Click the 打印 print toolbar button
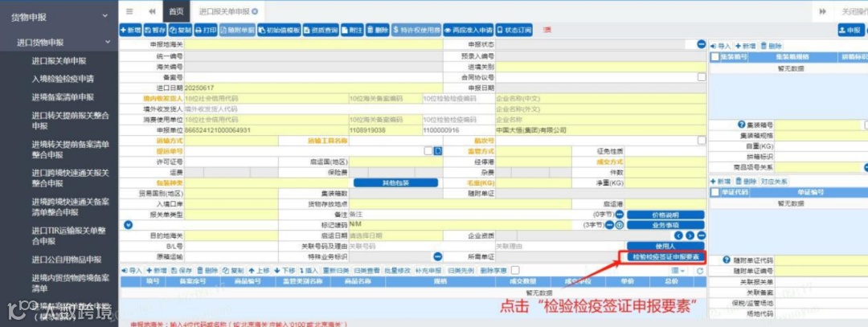Viewport: 868px width, 327px height. coord(206,30)
